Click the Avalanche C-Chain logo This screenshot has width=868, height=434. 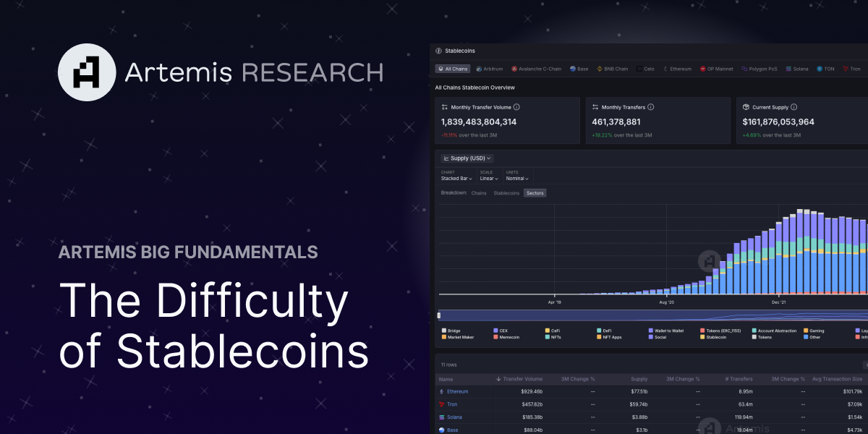click(x=514, y=69)
